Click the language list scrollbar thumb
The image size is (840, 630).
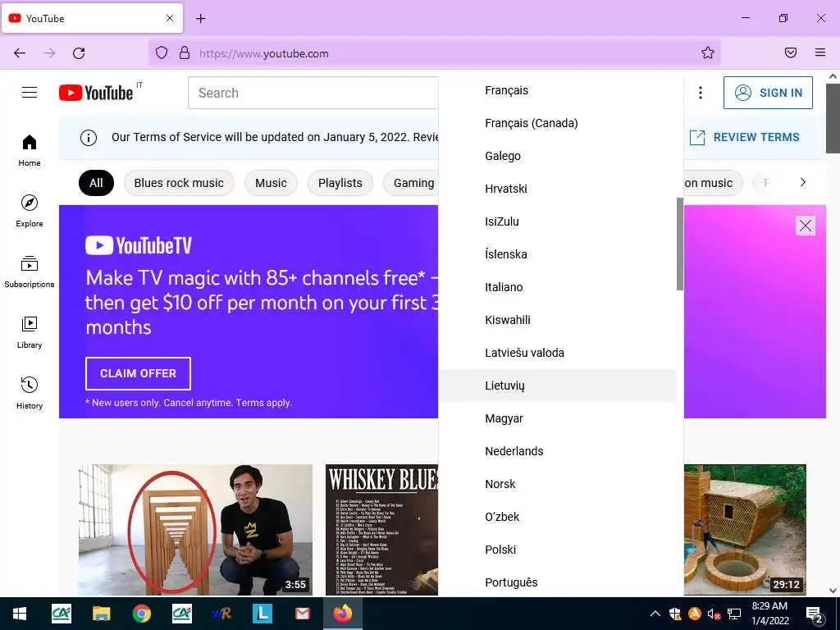(x=680, y=244)
